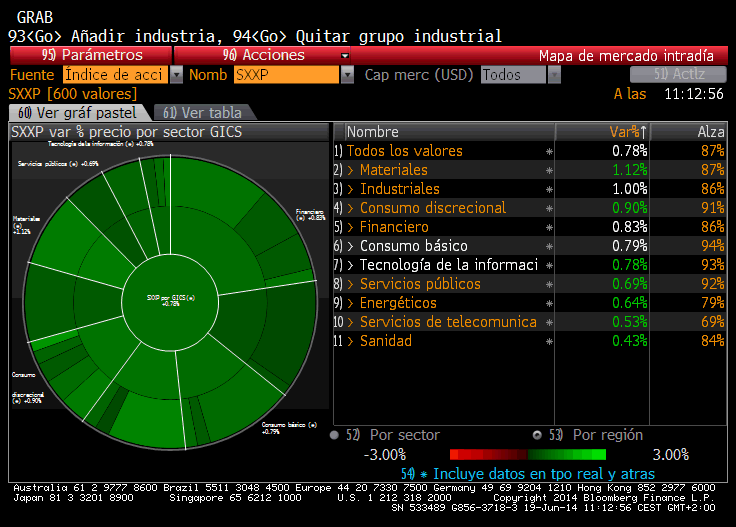Image resolution: width=736 pixels, height=527 pixels.
Task: Click the 51) Actlz refresh button
Action: tap(678, 74)
